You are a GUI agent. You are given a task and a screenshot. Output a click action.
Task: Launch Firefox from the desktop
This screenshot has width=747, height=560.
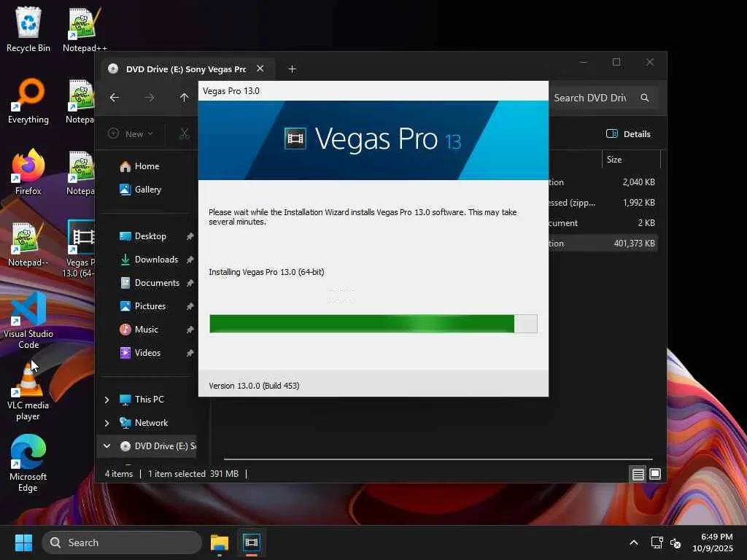pyautogui.click(x=28, y=172)
